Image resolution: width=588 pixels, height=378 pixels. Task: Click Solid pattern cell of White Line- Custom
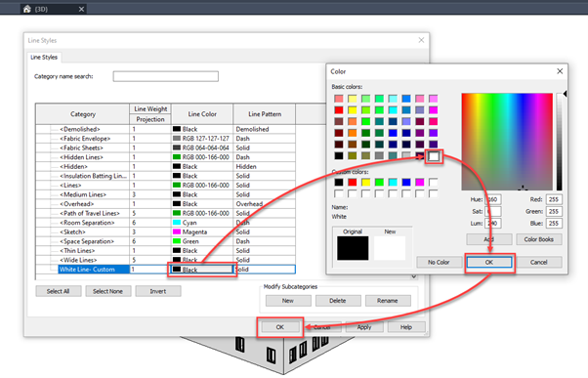tap(265, 270)
